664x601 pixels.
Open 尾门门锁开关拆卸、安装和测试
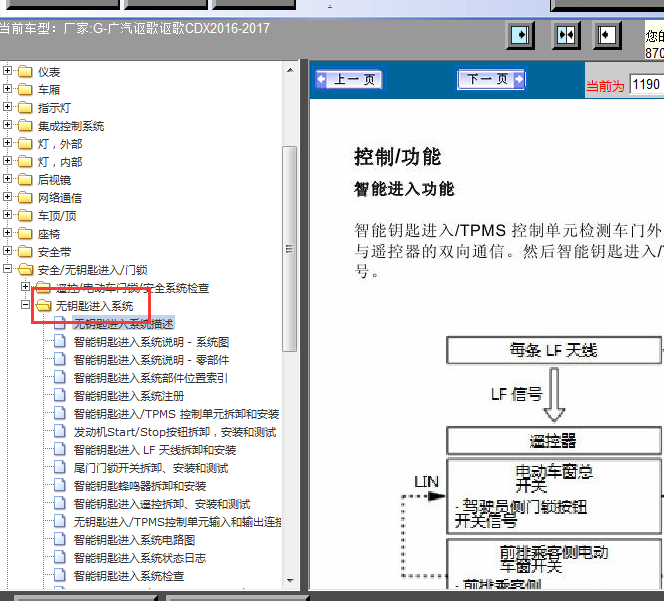(x=151, y=468)
